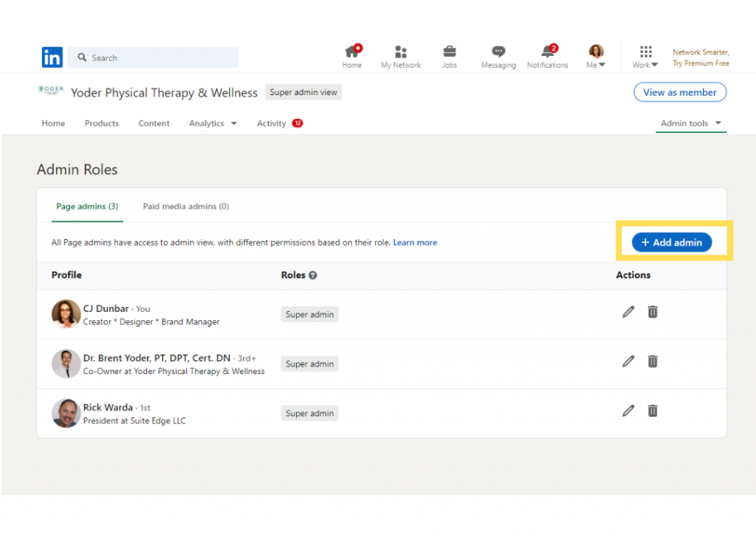The image size is (756, 537).
Task: Open the Activity tab
Action: (272, 123)
